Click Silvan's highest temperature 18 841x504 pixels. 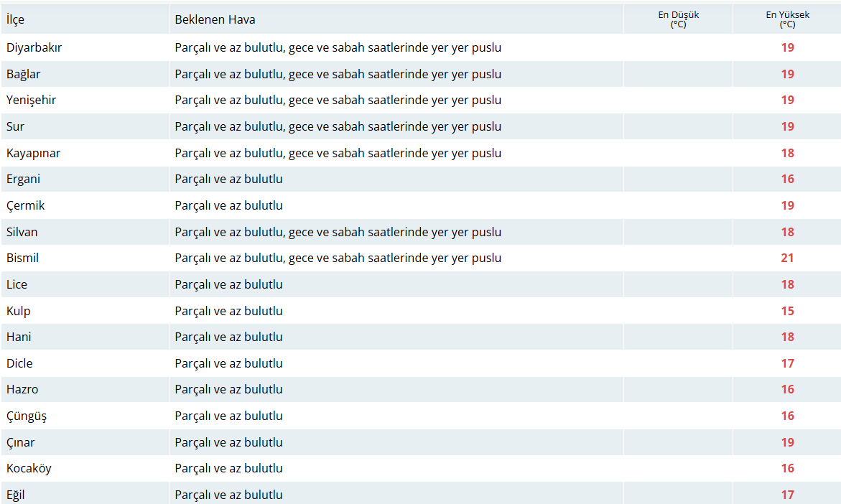(x=787, y=232)
